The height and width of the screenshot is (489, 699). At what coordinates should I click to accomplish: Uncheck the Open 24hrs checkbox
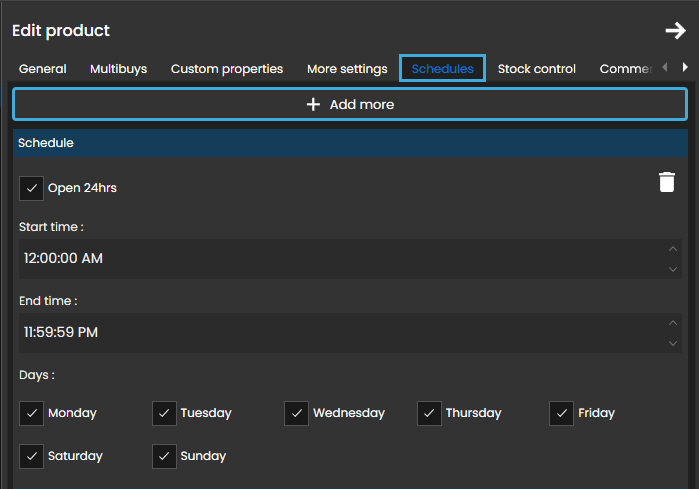(x=32, y=188)
